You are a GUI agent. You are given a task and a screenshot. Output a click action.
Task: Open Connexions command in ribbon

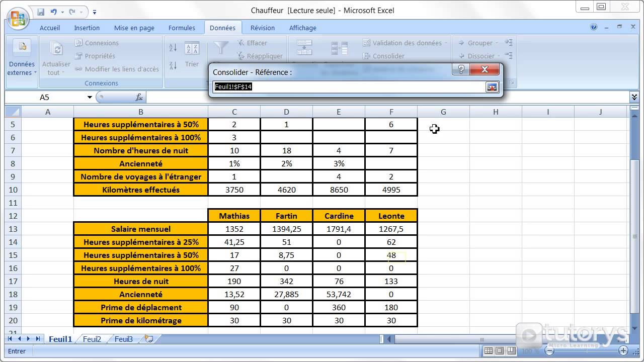97,43
